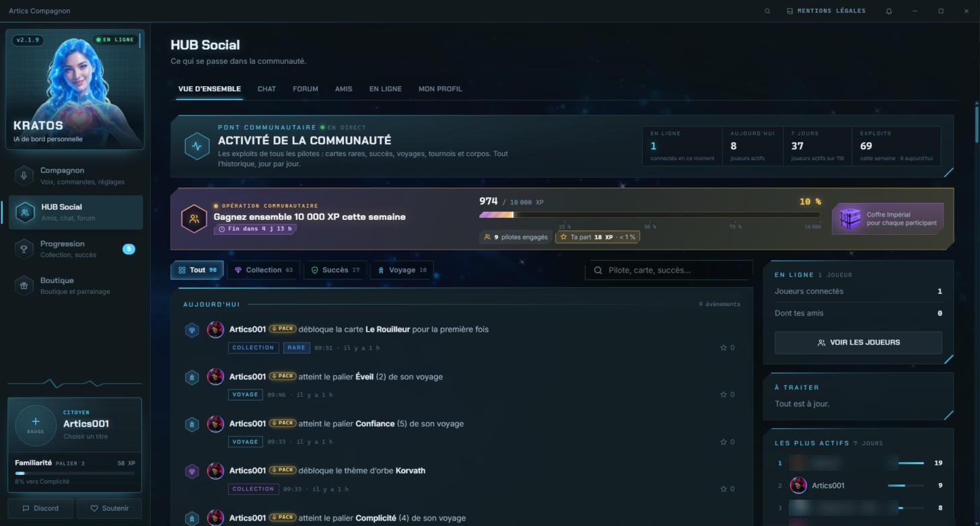Image resolution: width=980 pixels, height=526 pixels.
Task: Open notifications with the bell icon
Action: 889,11
